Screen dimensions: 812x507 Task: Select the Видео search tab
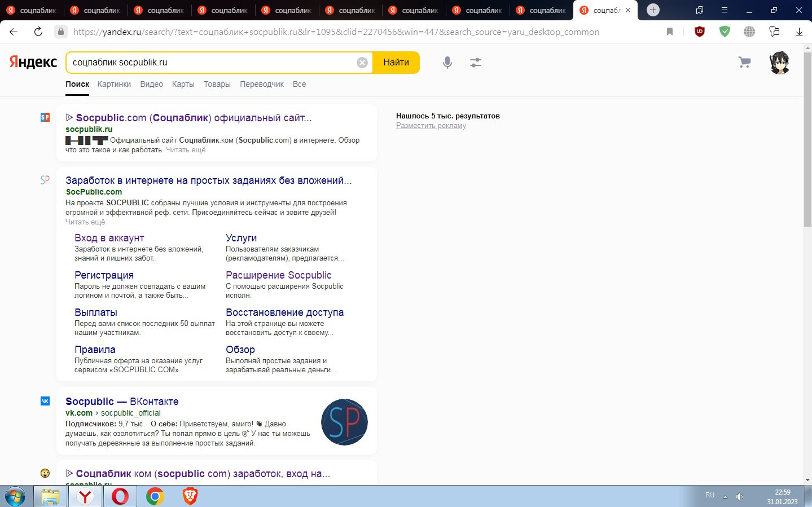151,84
